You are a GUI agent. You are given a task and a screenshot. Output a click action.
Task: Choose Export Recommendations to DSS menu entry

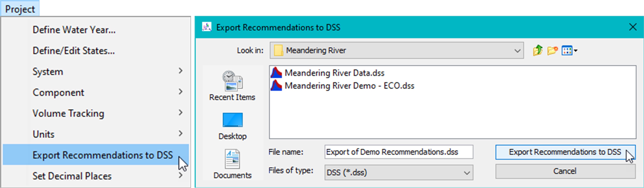(x=96, y=155)
